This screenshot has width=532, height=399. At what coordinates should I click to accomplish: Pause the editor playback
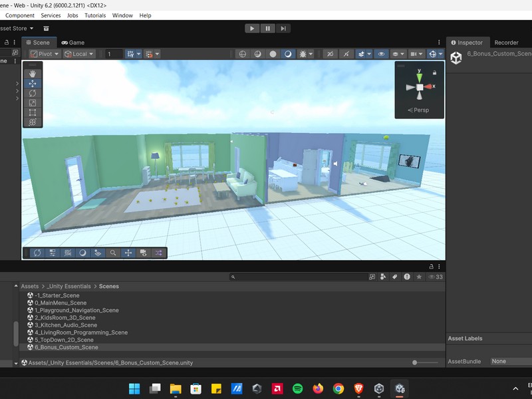point(268,28)
